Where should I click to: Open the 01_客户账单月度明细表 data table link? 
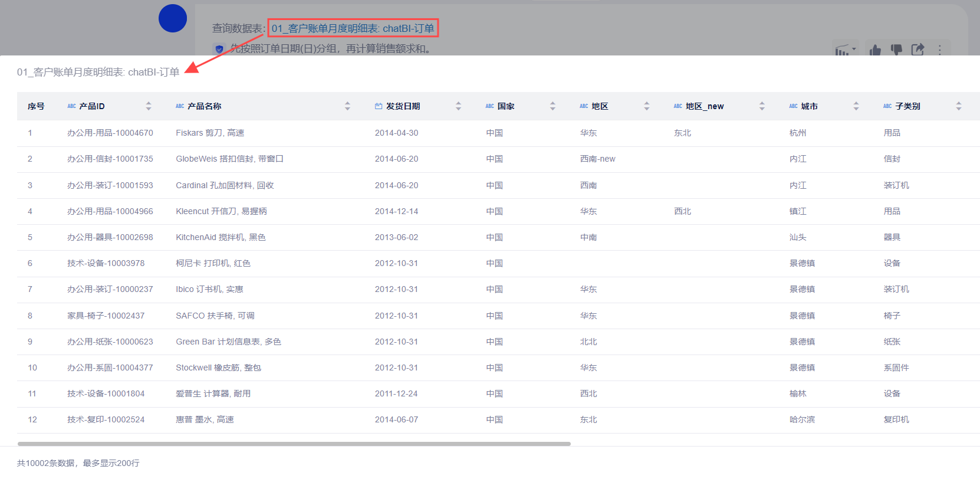click(353, 28)
